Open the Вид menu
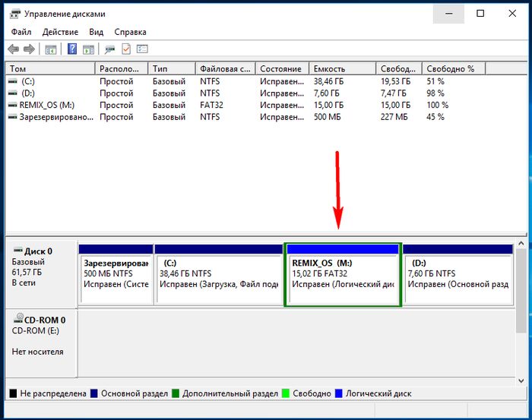532x420 pixels. pos(96,32)
